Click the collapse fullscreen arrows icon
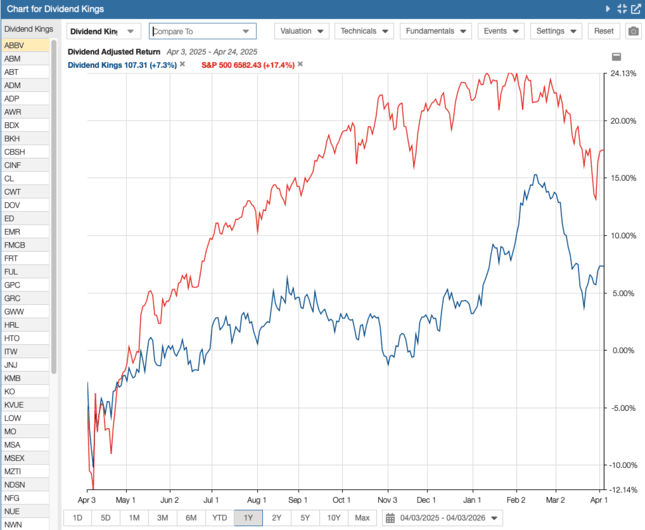 click(x=622, y=9)
